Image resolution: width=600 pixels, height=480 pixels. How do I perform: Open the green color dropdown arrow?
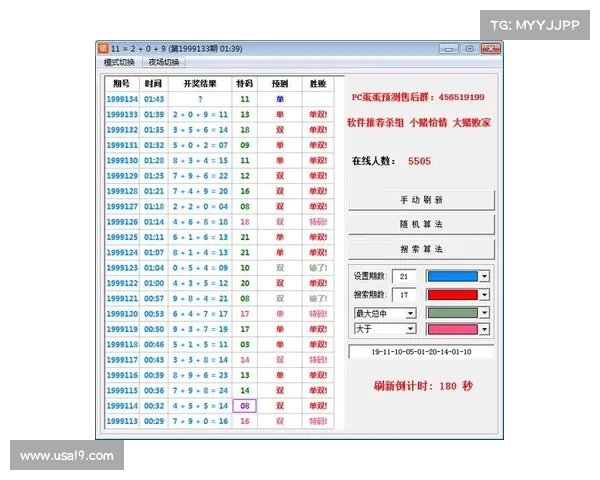point(484,313)
